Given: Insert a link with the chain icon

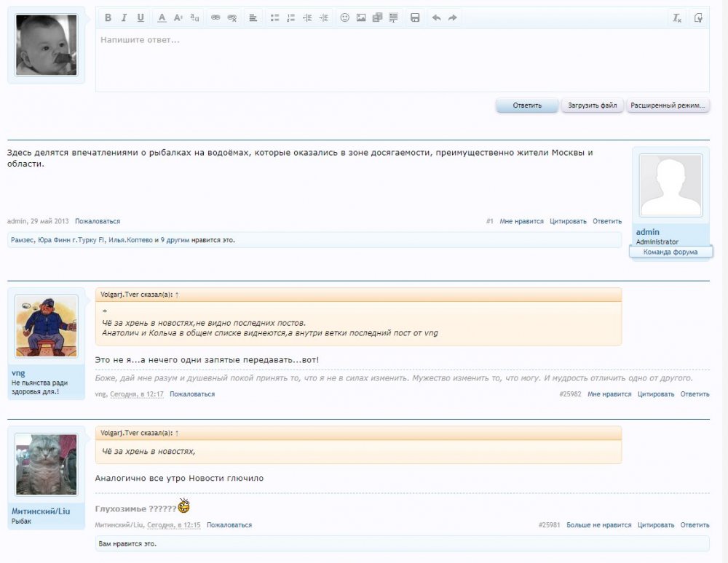Looking at the screenshot, I should click(215, 17).
